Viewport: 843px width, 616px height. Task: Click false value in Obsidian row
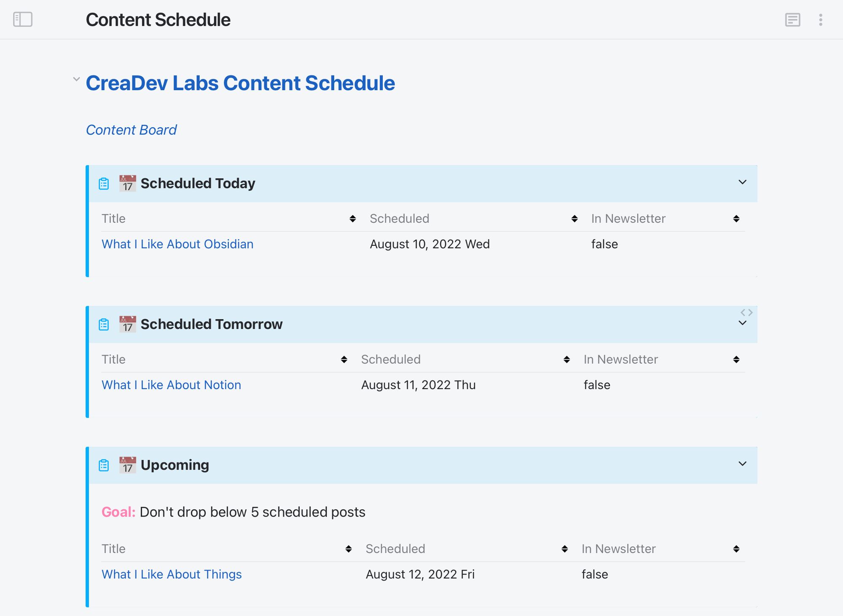604,244
